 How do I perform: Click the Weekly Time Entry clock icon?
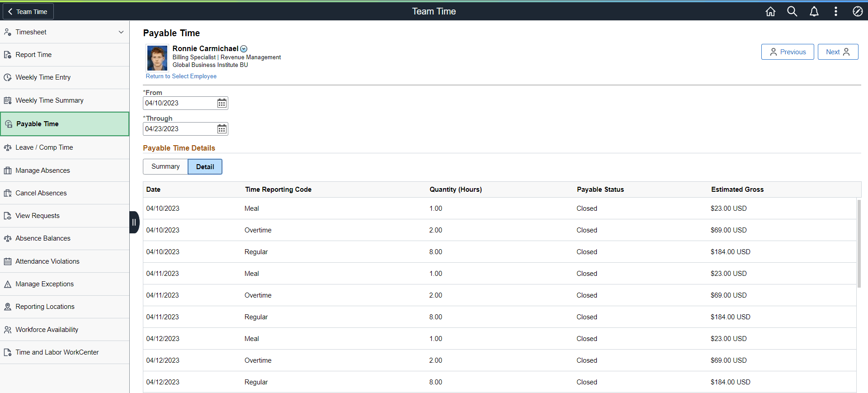point(8,77)
